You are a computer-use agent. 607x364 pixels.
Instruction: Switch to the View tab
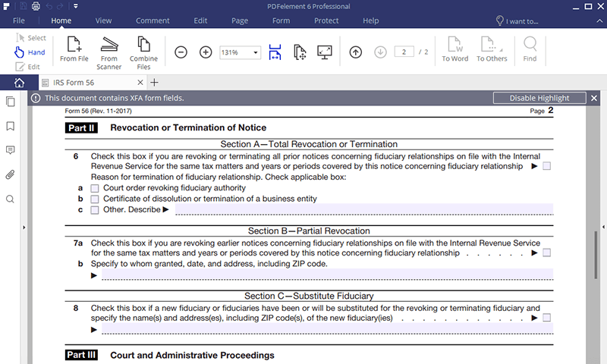[103, 20]
